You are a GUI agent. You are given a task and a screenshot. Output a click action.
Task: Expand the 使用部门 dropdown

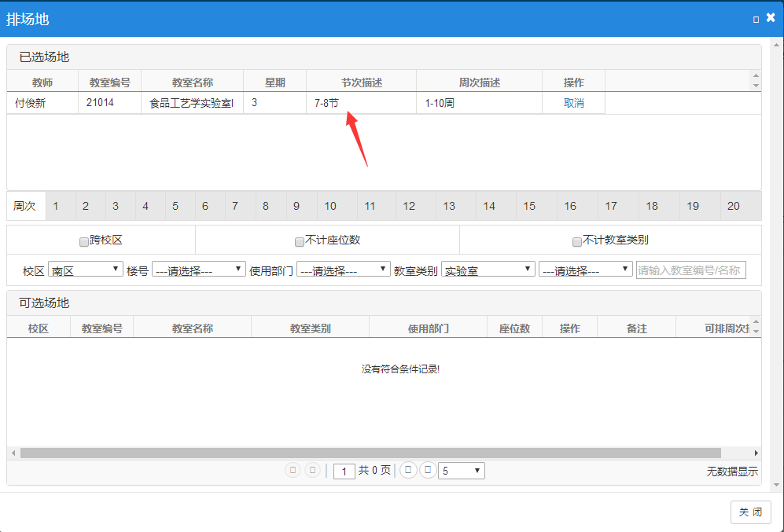point(343,270)
